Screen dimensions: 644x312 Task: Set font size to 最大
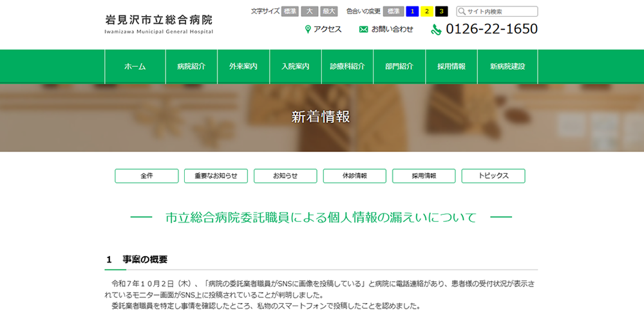point(329,12)
